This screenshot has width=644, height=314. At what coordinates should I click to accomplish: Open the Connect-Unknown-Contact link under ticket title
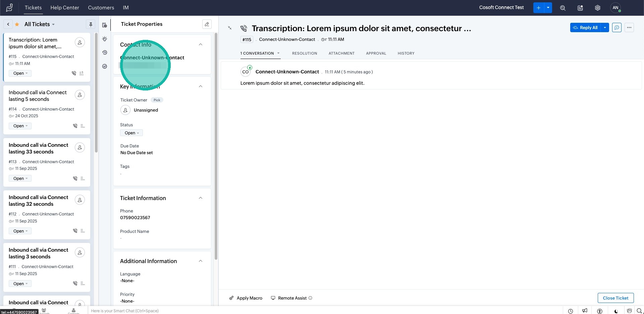tap(287, 39)
